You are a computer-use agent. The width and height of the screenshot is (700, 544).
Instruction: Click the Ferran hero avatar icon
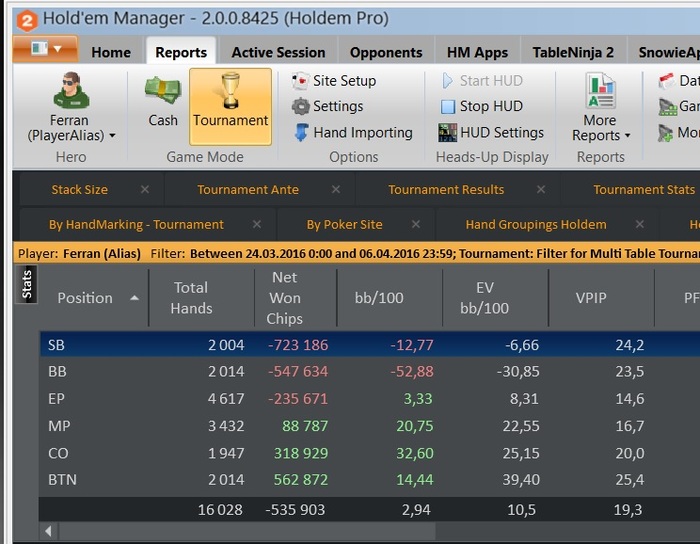(x=71, y=91)
